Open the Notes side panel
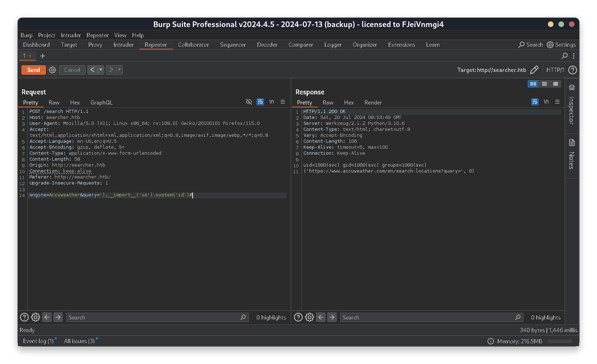 click(x=572, y=154)
